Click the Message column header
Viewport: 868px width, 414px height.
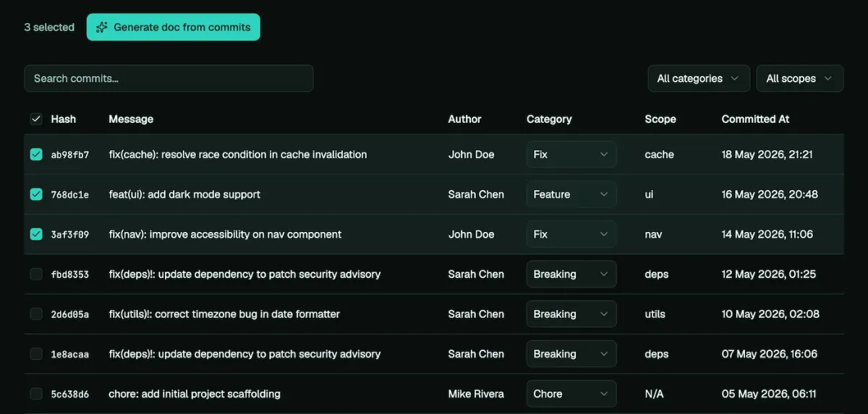point(131,119)
